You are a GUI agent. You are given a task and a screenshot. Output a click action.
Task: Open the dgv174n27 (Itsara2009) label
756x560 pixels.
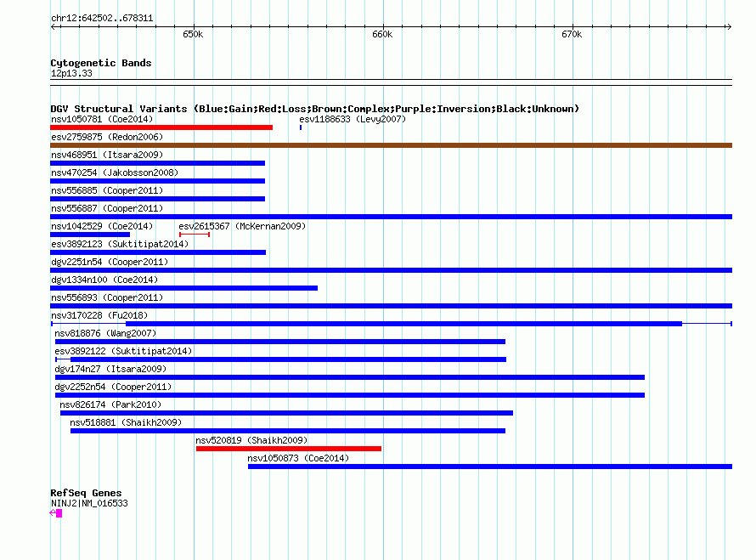110,369
